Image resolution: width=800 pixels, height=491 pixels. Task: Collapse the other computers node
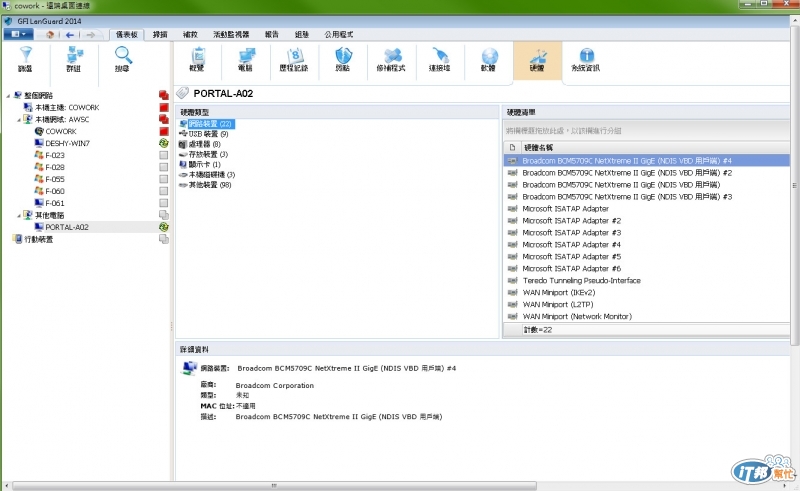(x=19, y=215)
